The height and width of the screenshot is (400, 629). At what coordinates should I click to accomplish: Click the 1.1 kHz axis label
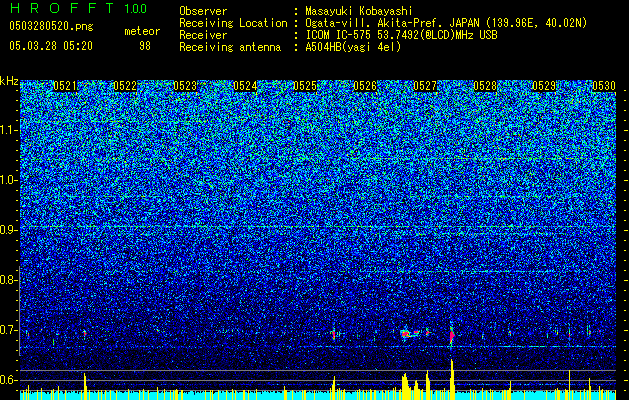tap(8, 130)
